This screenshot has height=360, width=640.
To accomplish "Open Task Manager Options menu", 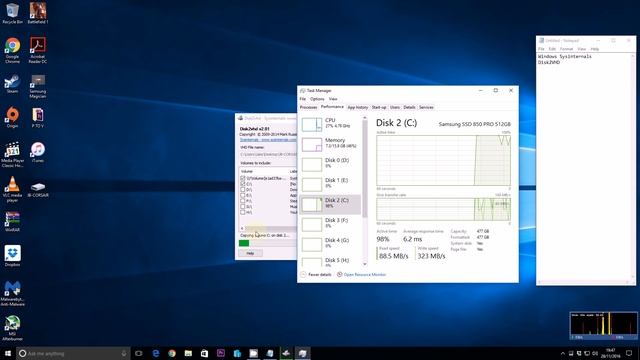I will pos(317,99).
